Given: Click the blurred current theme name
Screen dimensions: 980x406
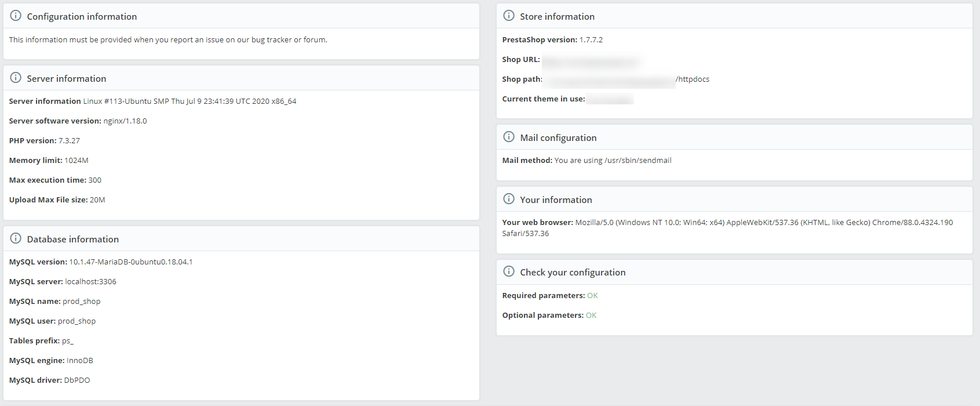Looking at the screenshot, I should (610, 99).
